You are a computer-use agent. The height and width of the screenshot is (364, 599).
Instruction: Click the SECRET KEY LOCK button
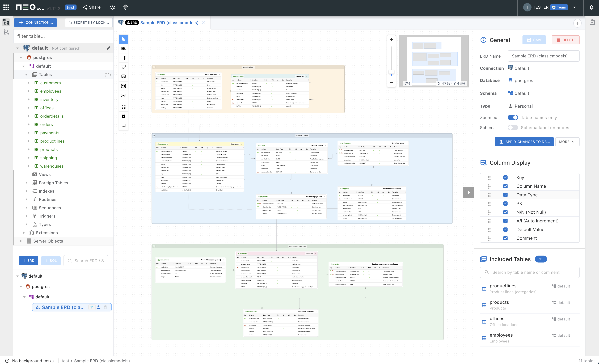click(x=89, y=23)
